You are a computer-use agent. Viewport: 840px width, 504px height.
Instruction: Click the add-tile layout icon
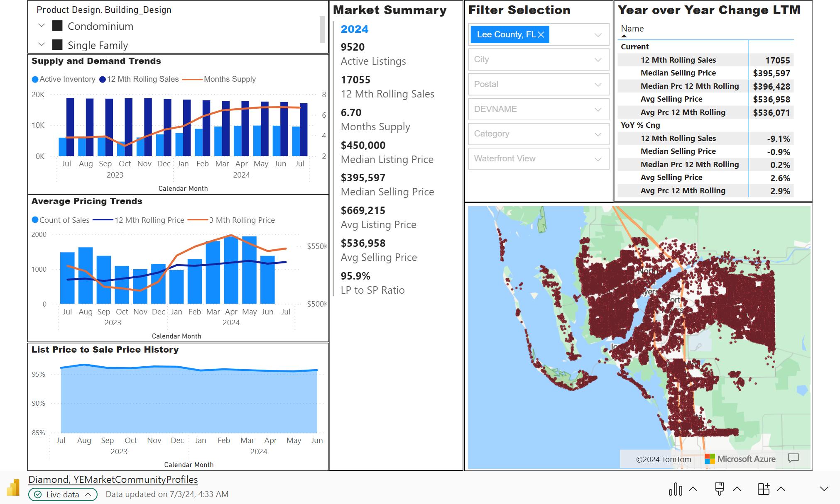point(763,489)
